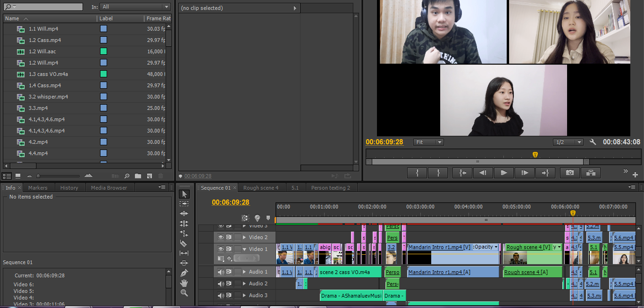Adjust the Project panel thumbnail zoom slider
Image resolution: width=644 pixels, height=308 pixels.
pyautogui.click(x=39, y=176)
